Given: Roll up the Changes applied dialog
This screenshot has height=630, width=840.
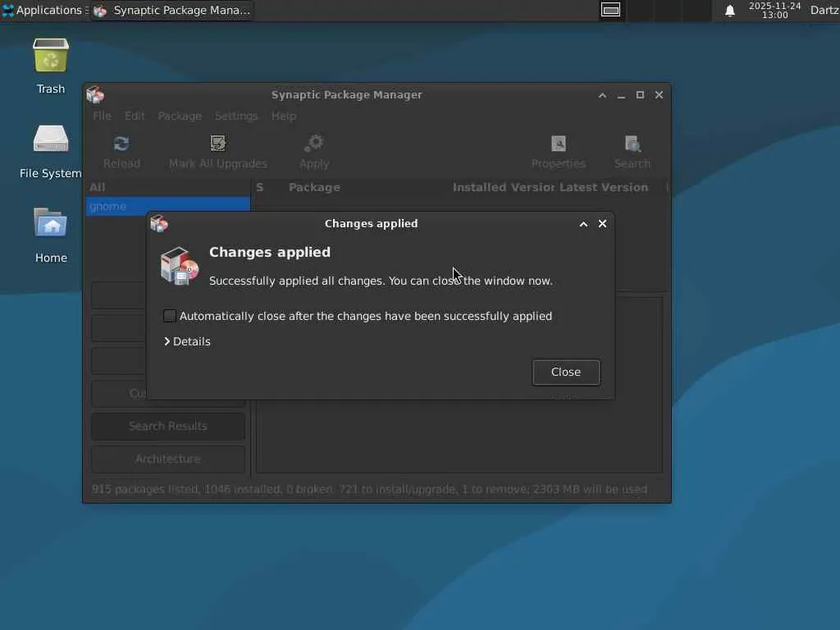Looking at the screenshot, I should coord(583,224).
